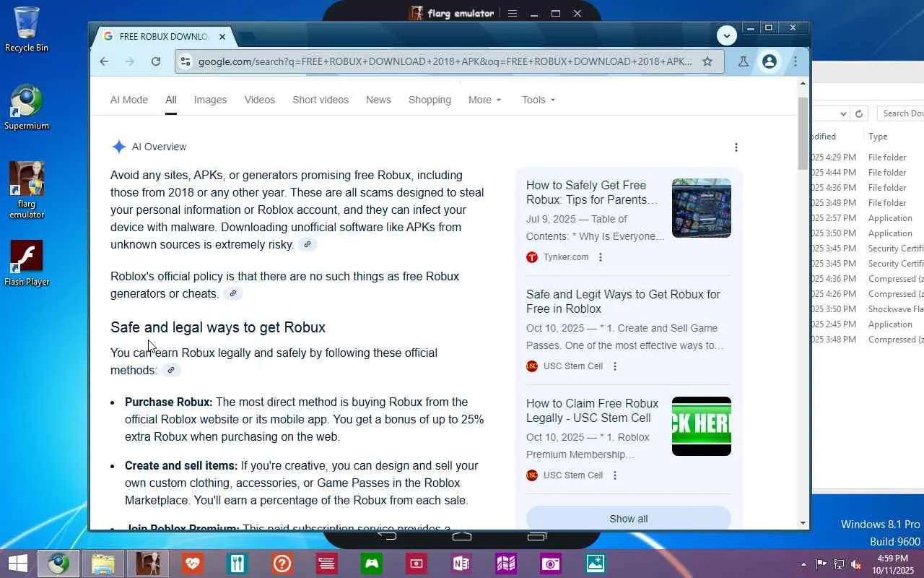Click 'Shockwave Fla' type cell in Explorer
924x578 pixels.
896,309
